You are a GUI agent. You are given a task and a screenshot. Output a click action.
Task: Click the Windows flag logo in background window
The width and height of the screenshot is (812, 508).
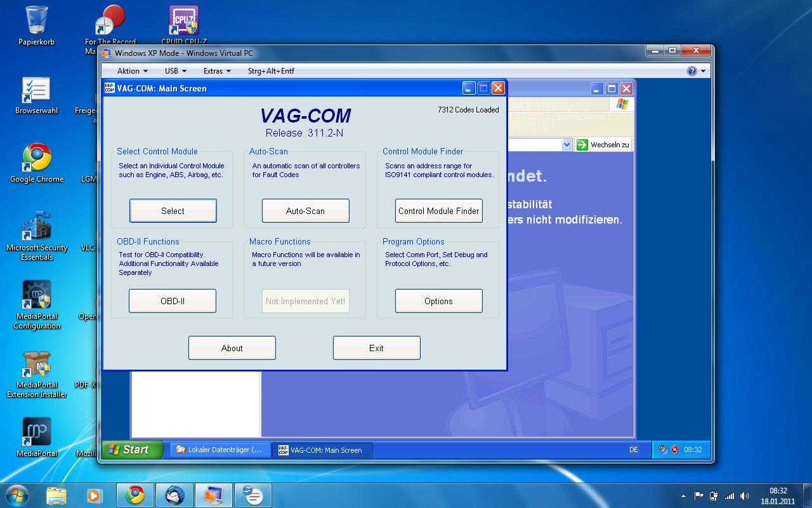coord(622,104)
